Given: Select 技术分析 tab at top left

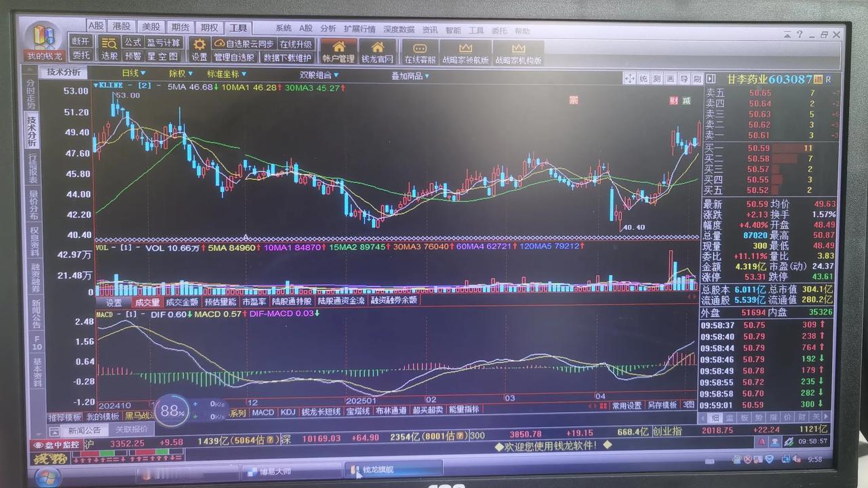Looking at the screenshot, I should (63, 73).
